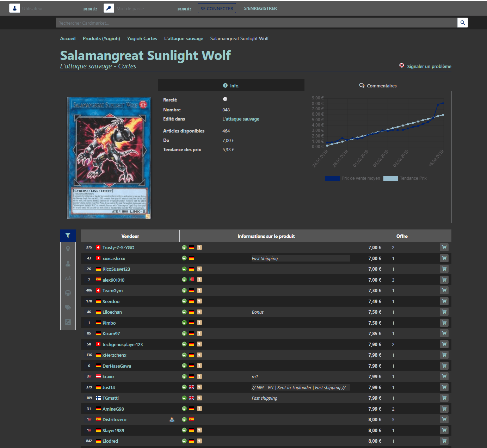Toggle the Tendance Prix legend swatch
Image resolution: width=487 pixels, height=448 pixels.
coord(390,178)
